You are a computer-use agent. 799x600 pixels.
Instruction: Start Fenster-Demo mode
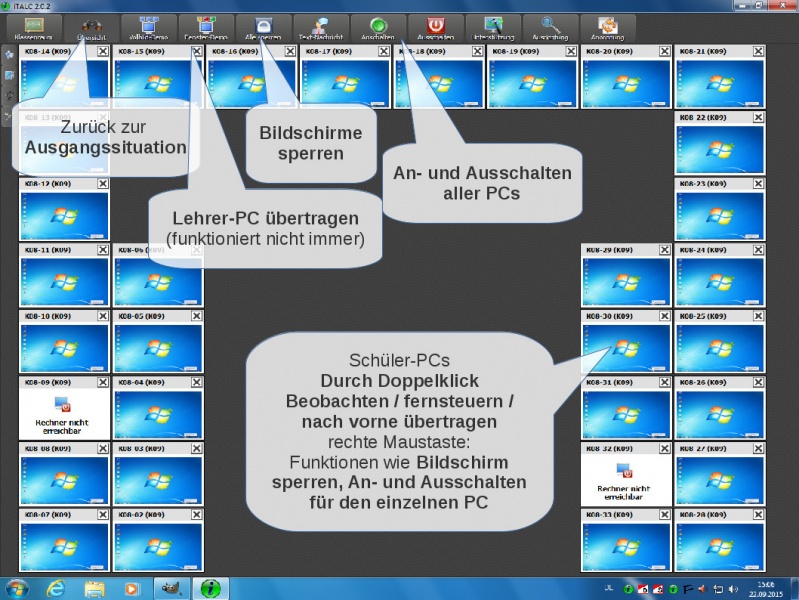206,28
